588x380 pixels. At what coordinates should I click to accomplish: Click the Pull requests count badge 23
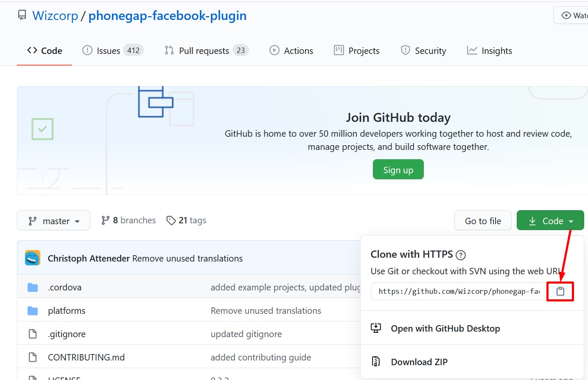tap(241, 50)
